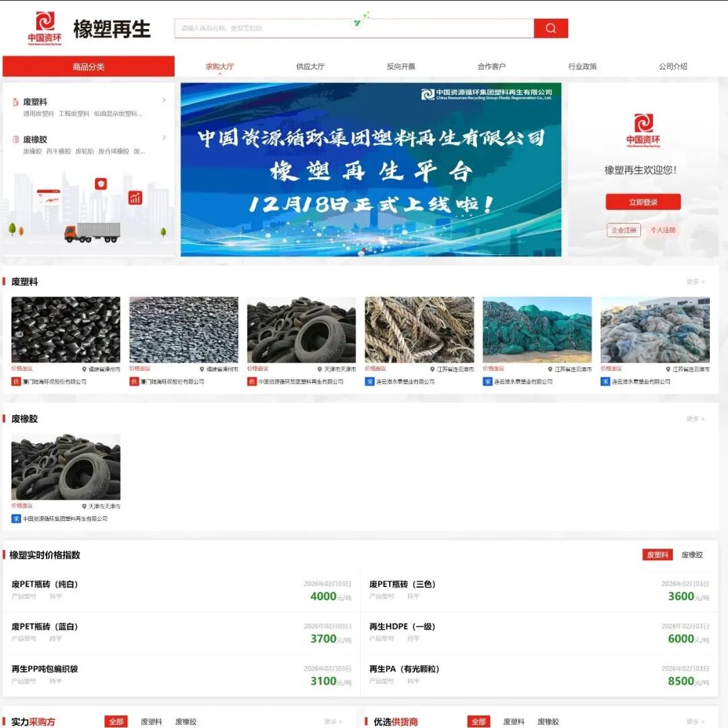Open the 行业政策 navigation tab
Image resolution: width=728 pixels, height=728 pixels.
pyautogui.click(x=582, y=67)
